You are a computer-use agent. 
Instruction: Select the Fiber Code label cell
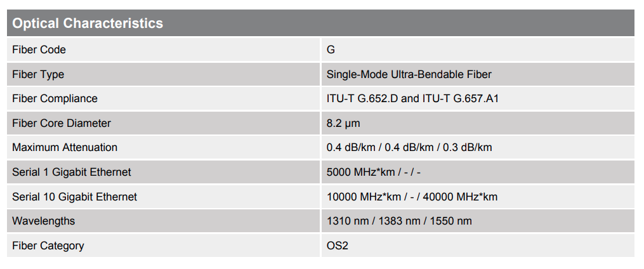pos(39,49)
